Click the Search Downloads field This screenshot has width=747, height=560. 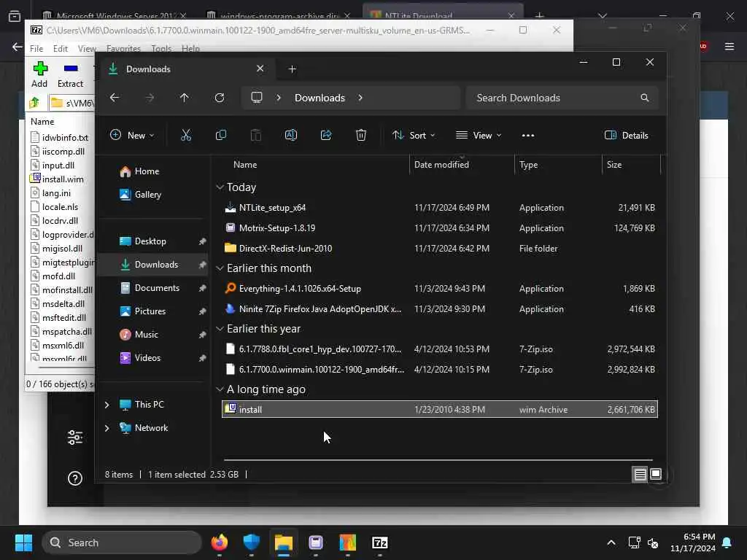pos(562,98)
